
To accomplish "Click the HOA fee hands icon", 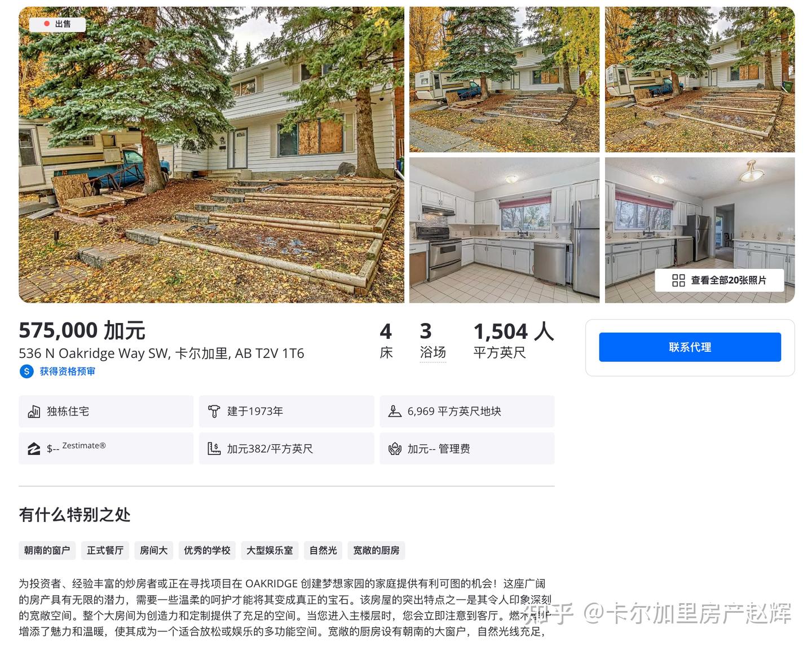I will click(395, 449).
